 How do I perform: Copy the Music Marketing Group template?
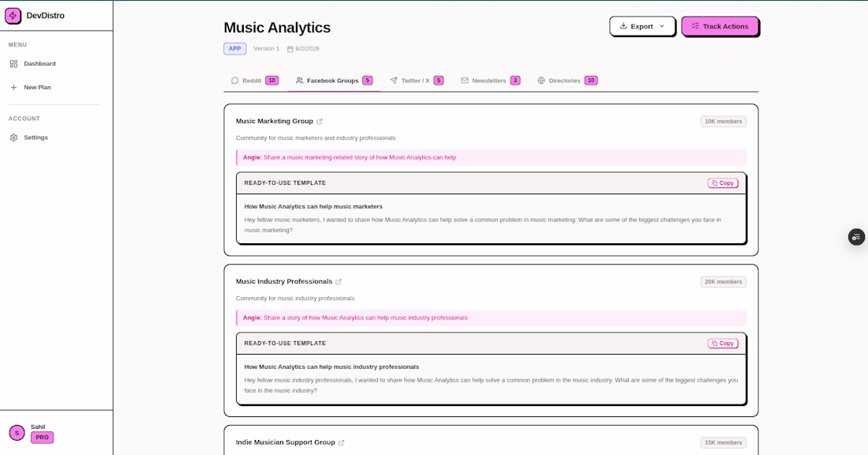(722, 183)
